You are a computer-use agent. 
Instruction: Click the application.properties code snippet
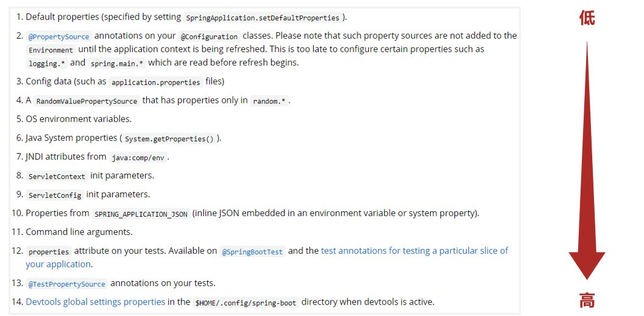155,82
